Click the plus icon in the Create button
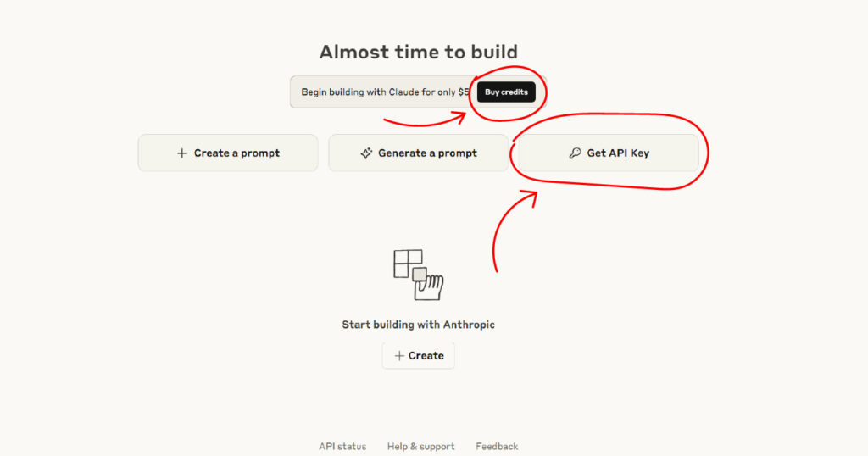 (399, 356)
